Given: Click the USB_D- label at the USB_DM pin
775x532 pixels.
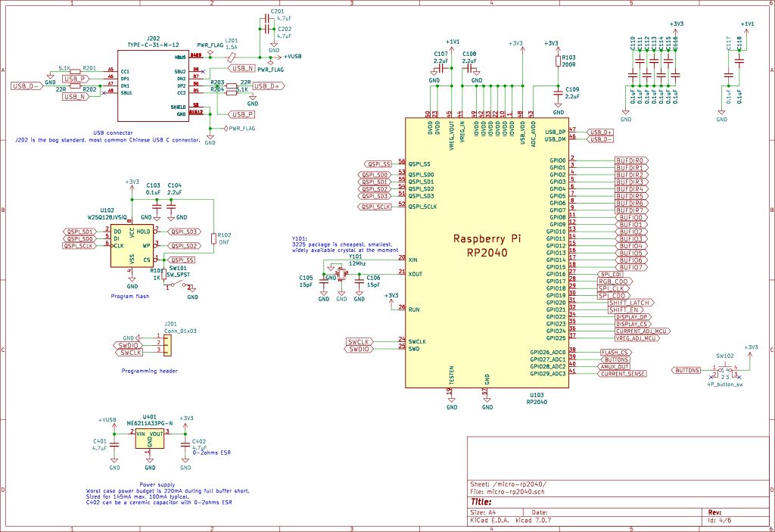Looking at the screenshot, I should coord(600,139).
